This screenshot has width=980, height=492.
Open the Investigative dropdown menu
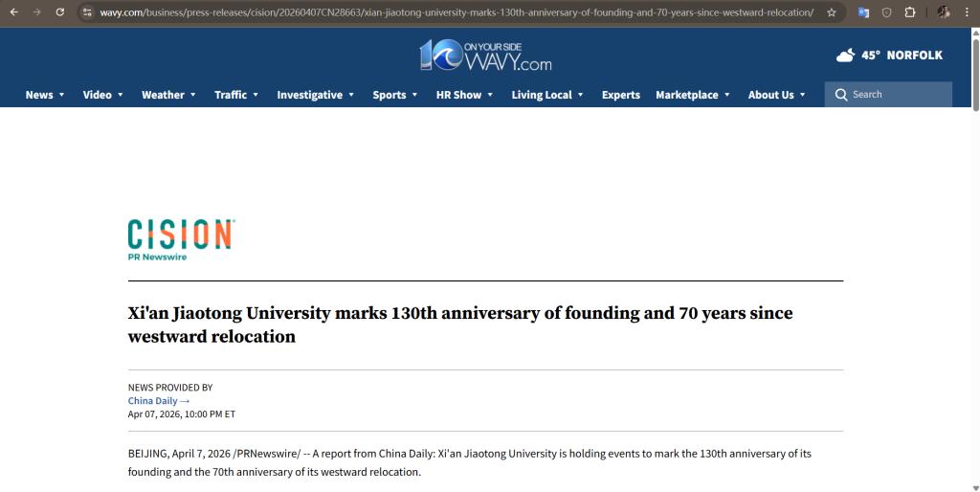[x=315, y=95]
